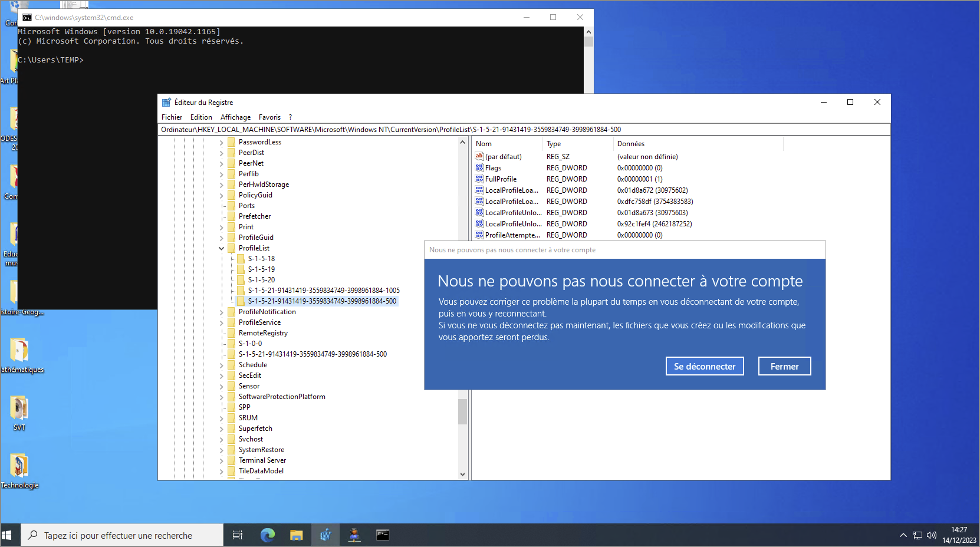Click the value 0x01d8a672 (30975602)
Image resolution: width=980 pixels, height=547 pixels.
click(652, 190)
